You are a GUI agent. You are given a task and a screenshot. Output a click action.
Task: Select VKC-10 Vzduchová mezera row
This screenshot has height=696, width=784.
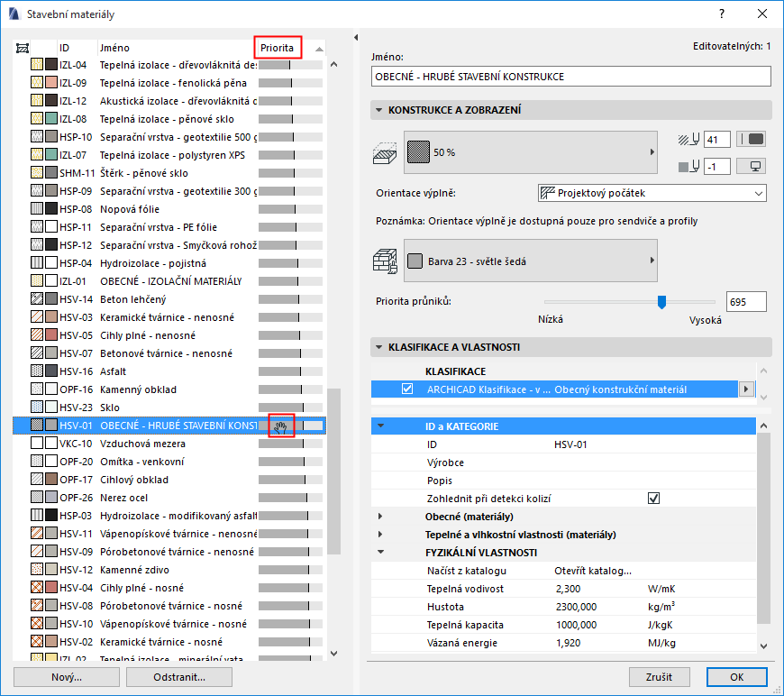pos(169,444)
